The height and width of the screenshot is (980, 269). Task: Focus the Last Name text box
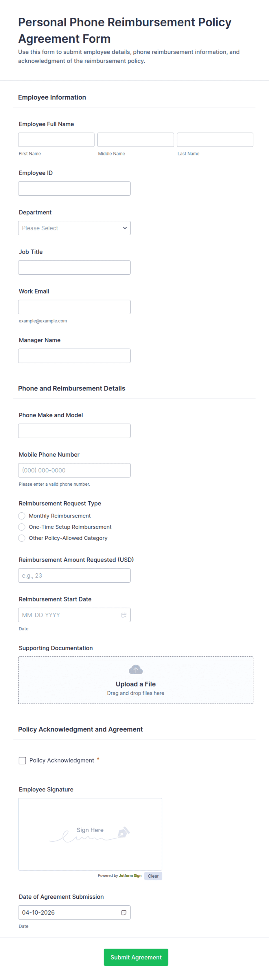pyautogui.click(x=215, y=140)
